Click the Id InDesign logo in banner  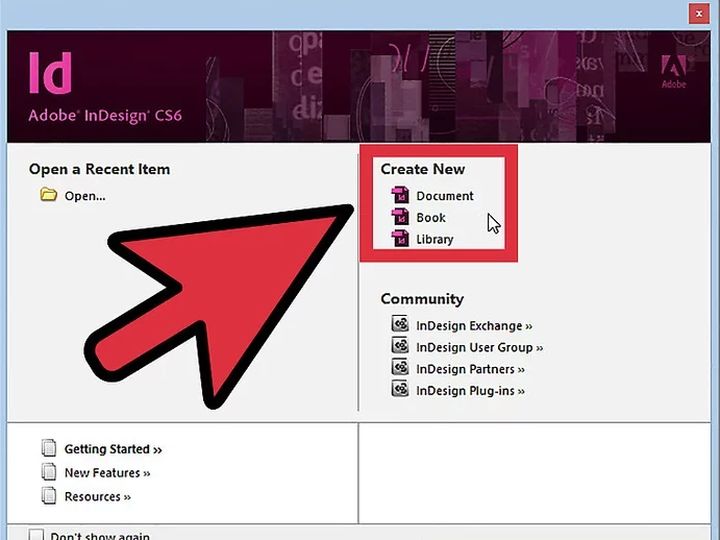(51, 73)
